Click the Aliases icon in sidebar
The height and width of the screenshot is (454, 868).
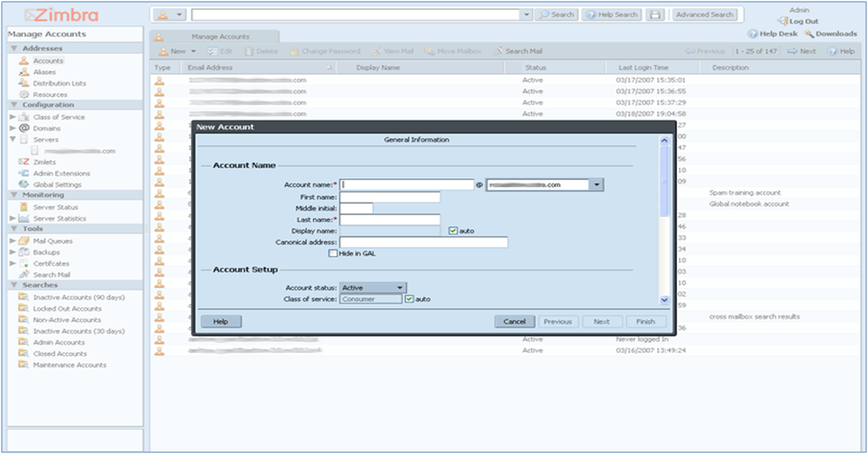tap(23, 72)
